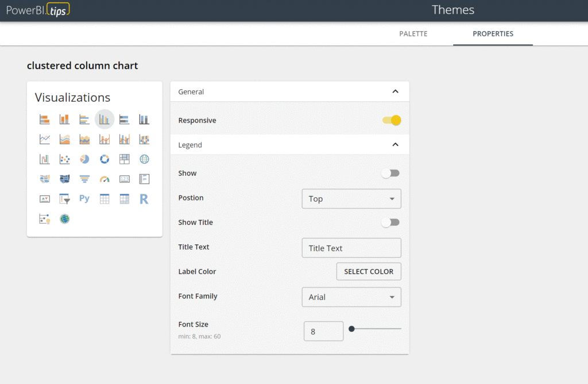
Task: Click the 'clustered column chart' heading
Action: (82, 66)
